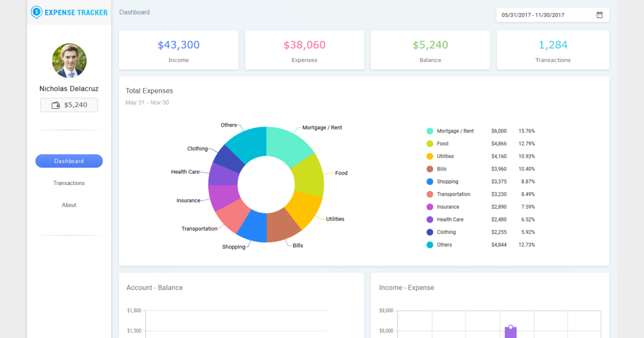Click the Expense Tracker logo icon
The width and height of the screenshot is (644, 338).
pyautogui.click(x=36, y=12)
